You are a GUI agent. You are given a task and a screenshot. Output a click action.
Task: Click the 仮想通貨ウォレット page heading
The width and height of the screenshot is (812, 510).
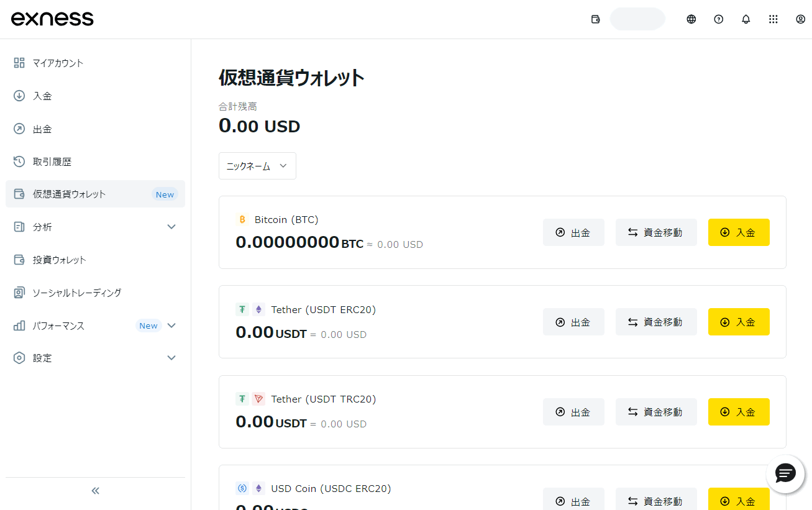291,78
